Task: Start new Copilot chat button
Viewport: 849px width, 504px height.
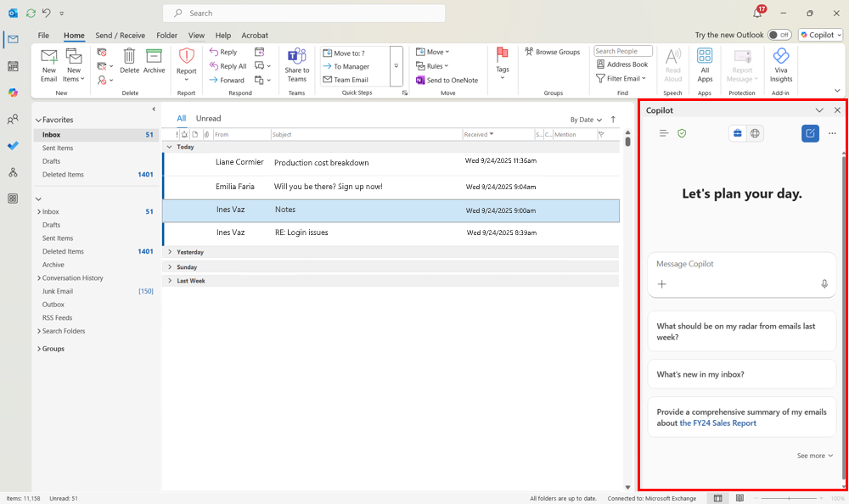Action: coord(810,133)
